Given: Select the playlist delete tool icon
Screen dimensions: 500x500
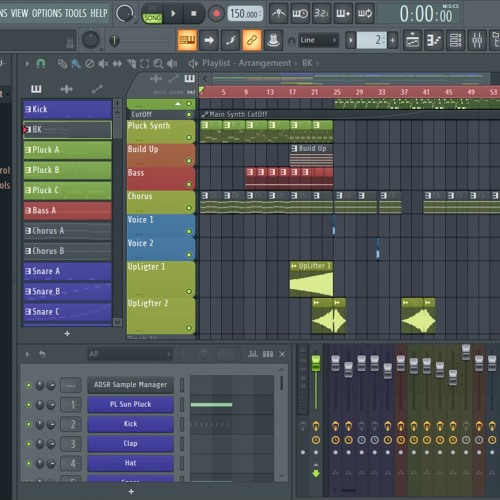Looking at the screenshot, I should click(89, 63).
